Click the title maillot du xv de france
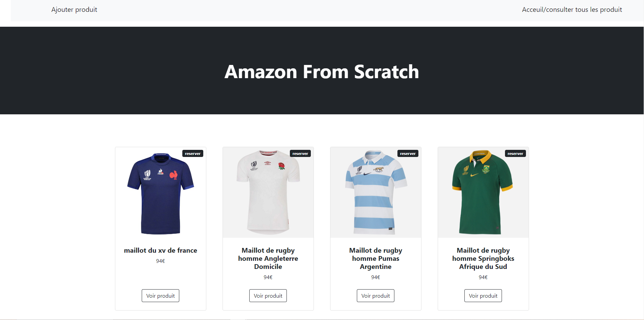Screen dimensions: 644x320 tap(160, 250)
